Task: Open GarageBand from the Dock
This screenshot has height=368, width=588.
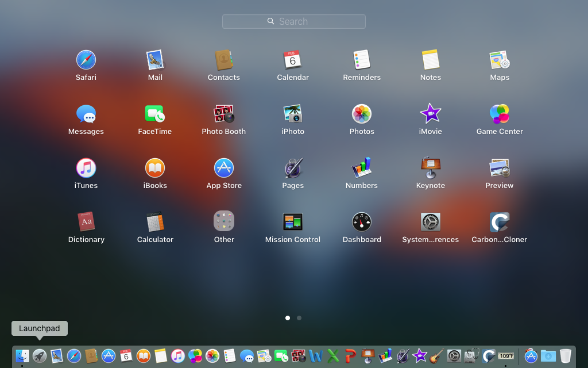Action: pos(437,356)
